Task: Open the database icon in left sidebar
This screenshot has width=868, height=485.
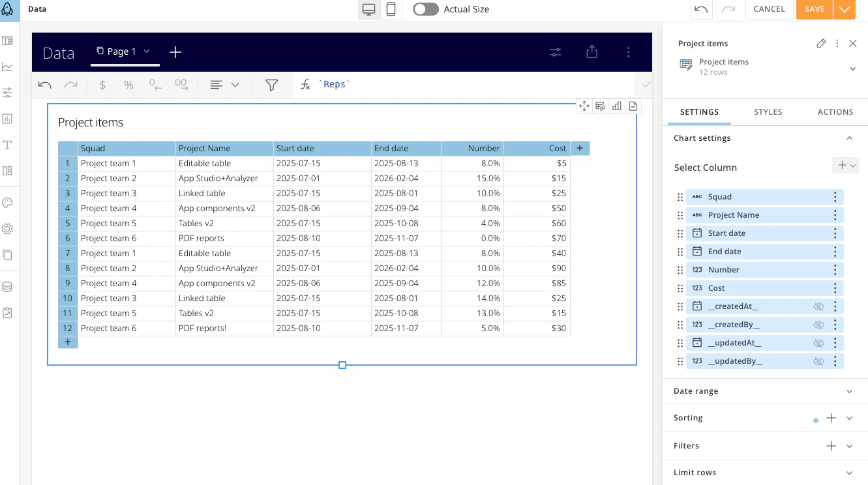Action: [8, 287]
